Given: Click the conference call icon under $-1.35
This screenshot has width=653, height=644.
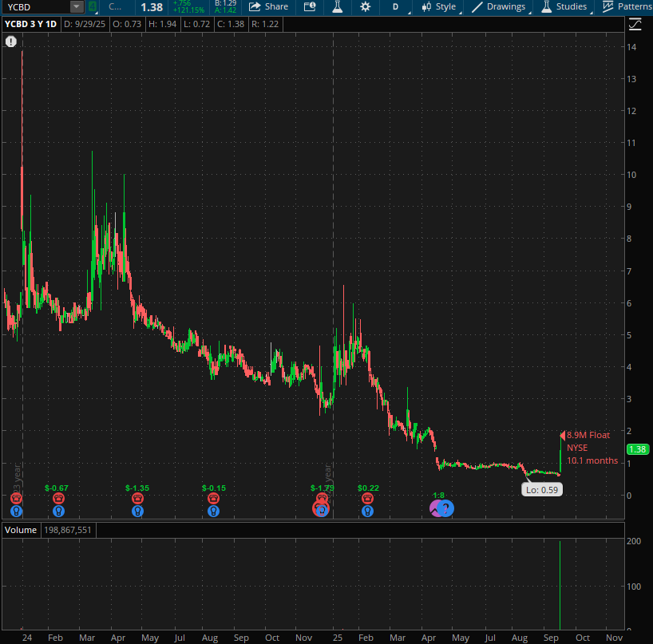Looking at the screenshot, I should (x=137, y=498).
